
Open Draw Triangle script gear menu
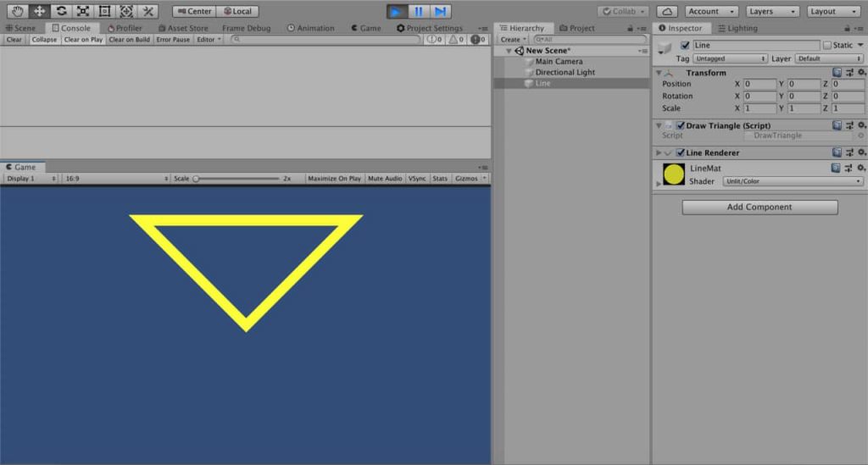pos(861,125)
